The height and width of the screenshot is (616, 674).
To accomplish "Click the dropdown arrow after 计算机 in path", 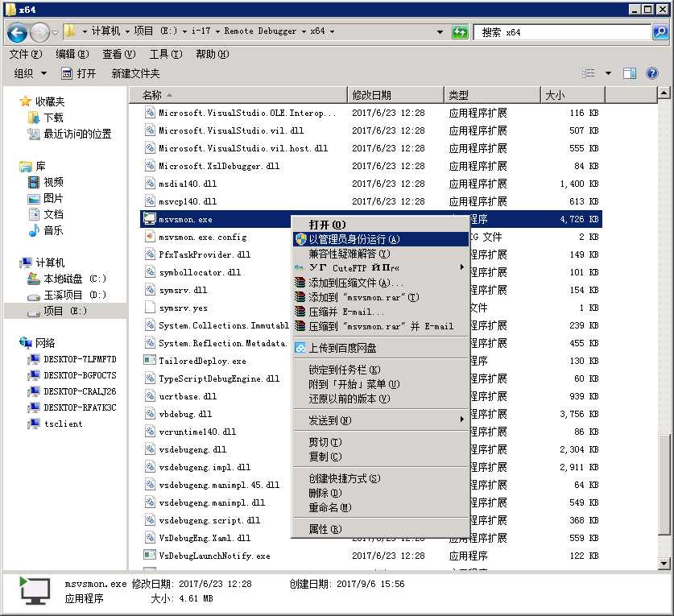I will (127, 31).
